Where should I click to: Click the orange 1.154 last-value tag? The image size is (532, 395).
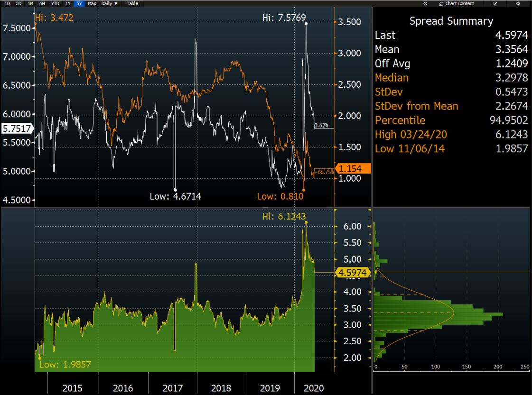(x=353, y=168)
